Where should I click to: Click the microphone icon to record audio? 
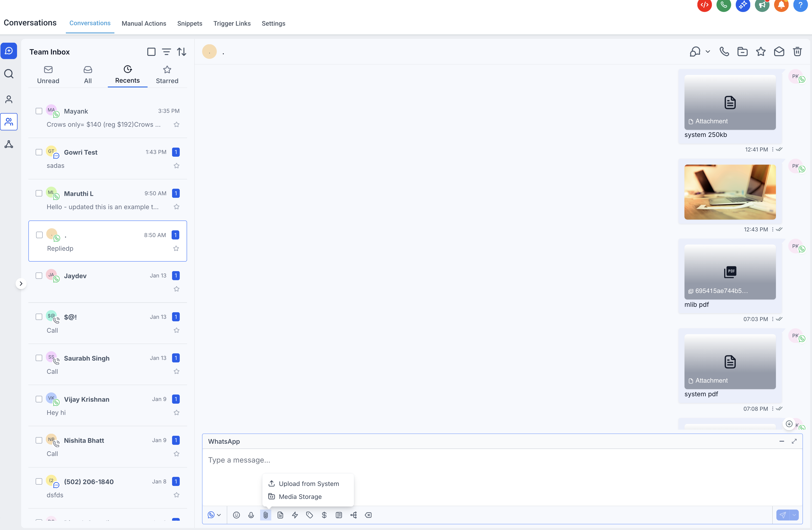pyautogui.click(x=251, y=515)
